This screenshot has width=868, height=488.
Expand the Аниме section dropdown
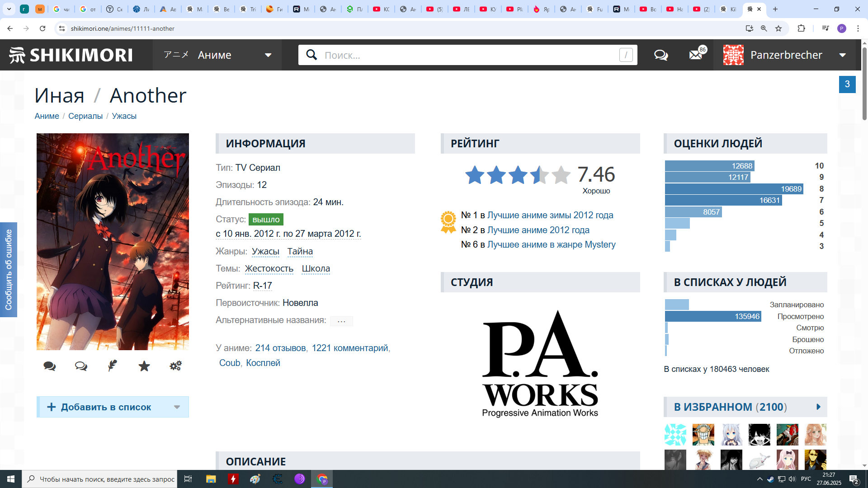268,55
